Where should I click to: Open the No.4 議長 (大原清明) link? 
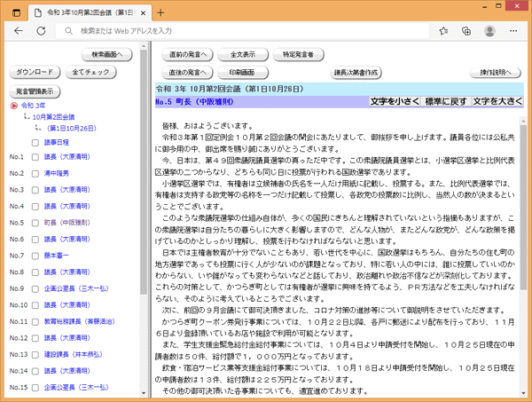coord(66,206)
